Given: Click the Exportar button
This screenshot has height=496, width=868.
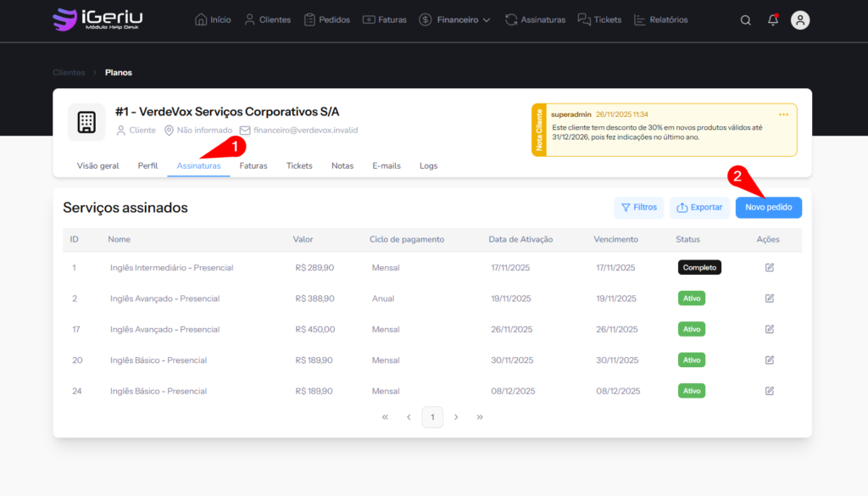Looking at the screenshot, I should [x=699, y=208].
